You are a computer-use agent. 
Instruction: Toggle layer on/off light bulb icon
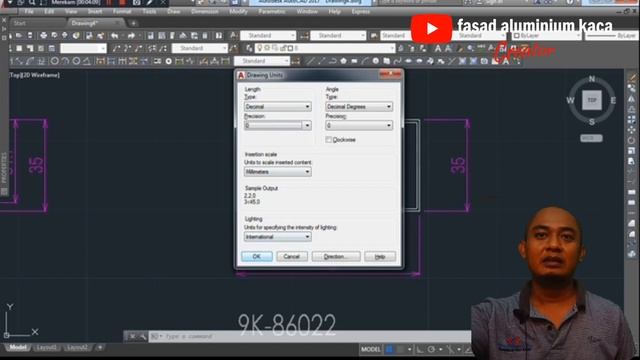[x=260, y=49]
